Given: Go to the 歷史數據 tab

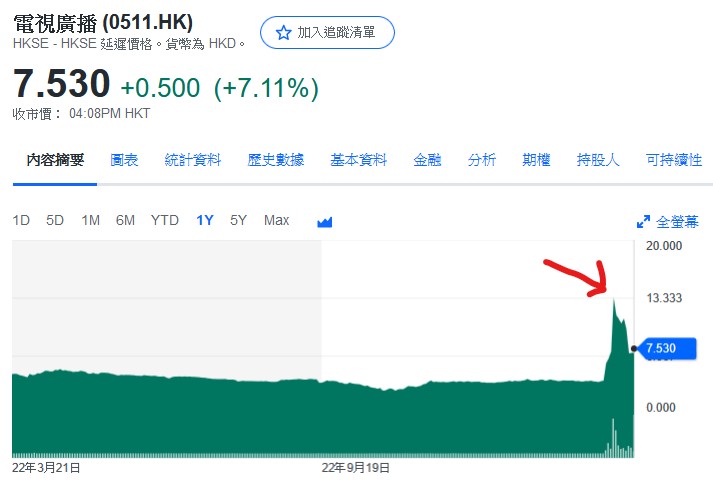Looking at the screenshot, I should (x=276, y=160).
